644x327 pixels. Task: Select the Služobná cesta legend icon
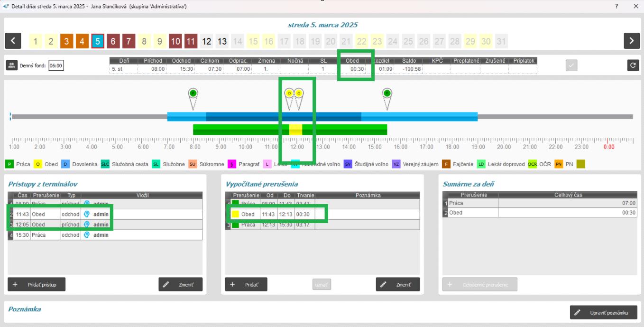point(105,164)
